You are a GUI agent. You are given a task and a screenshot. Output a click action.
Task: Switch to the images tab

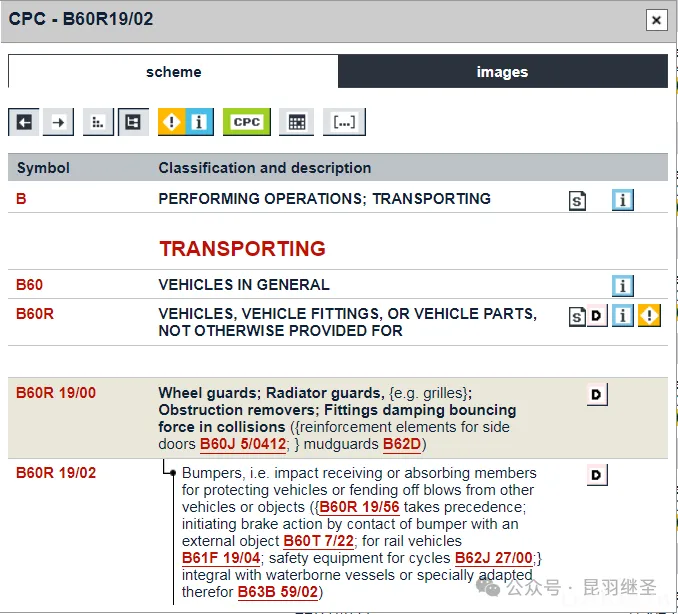pyautogui.click(x=502, y=72)
